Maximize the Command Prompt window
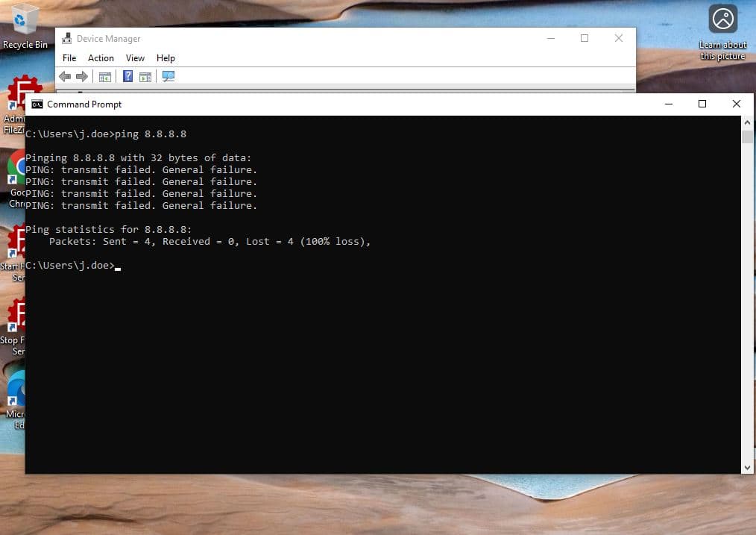Image resolution: width=756 pixels, height=535 pixels. [x=702, y=104]
